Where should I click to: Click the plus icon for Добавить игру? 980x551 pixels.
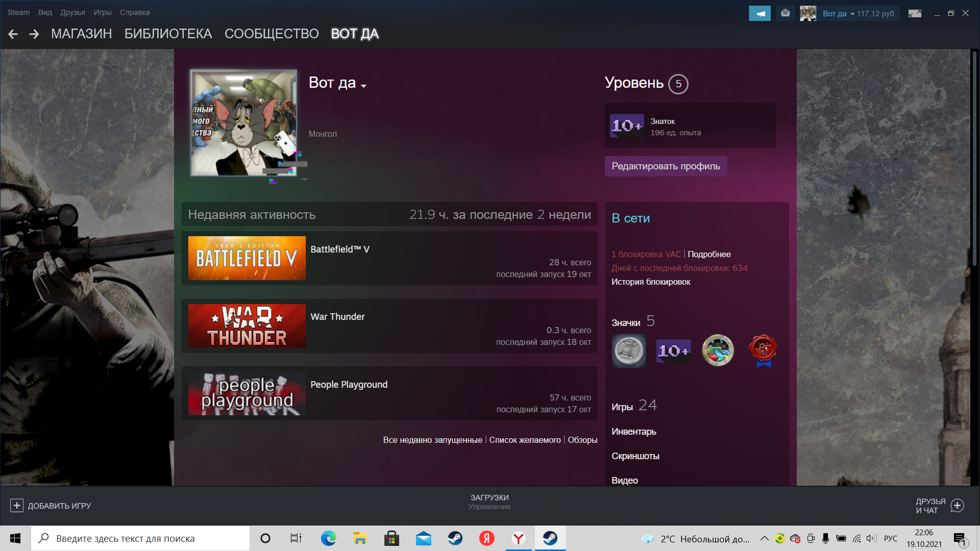point(16,506)
